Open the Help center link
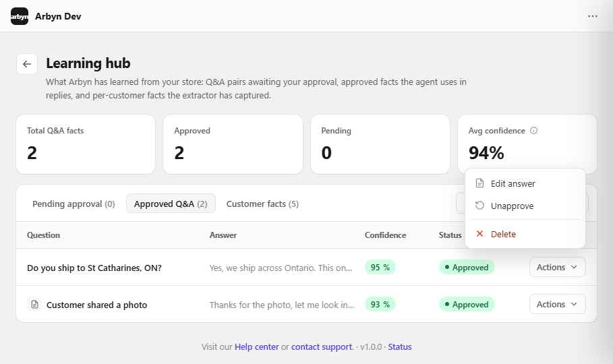The width and height of the screenshot is (613, 364). tap(256, 346)
